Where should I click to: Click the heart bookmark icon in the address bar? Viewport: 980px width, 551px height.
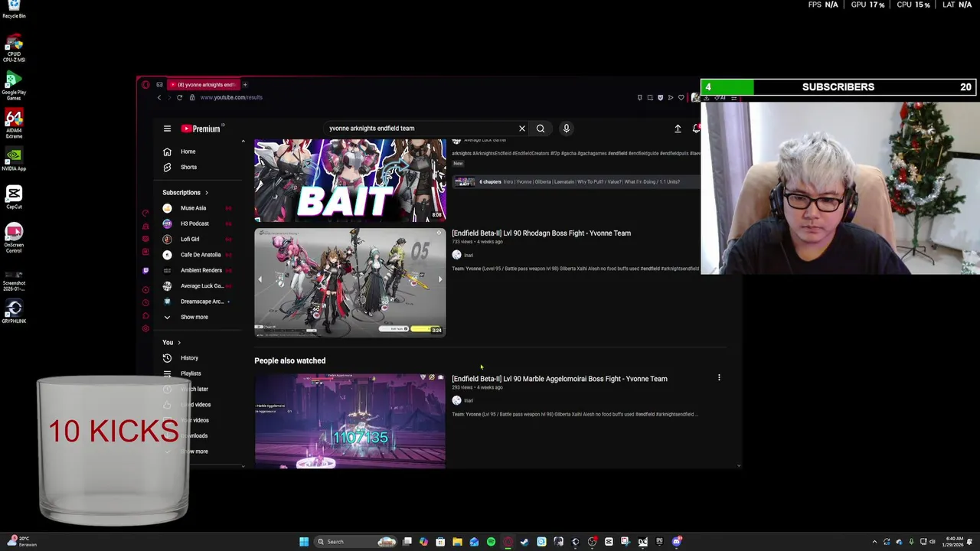tap(681, 97)
